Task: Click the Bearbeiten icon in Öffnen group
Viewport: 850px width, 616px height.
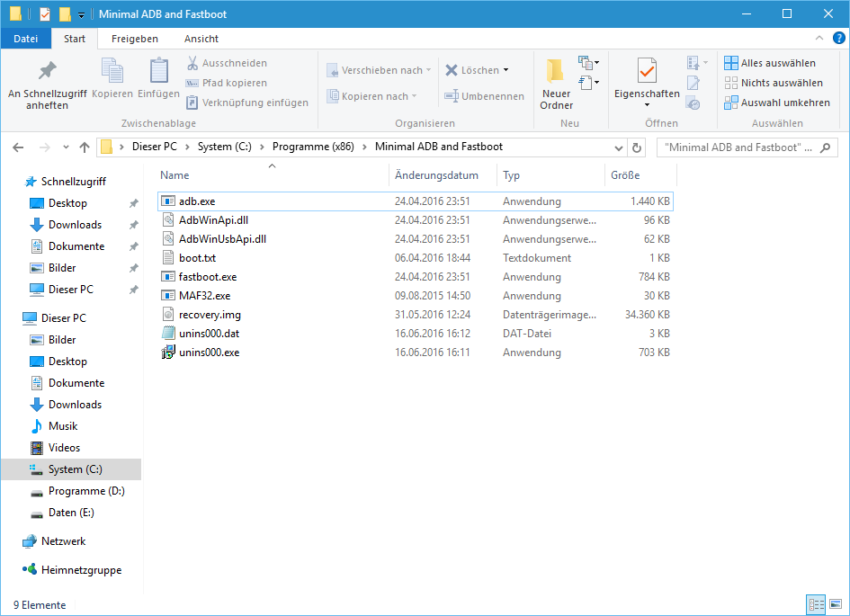Action: tap(693, 83)
